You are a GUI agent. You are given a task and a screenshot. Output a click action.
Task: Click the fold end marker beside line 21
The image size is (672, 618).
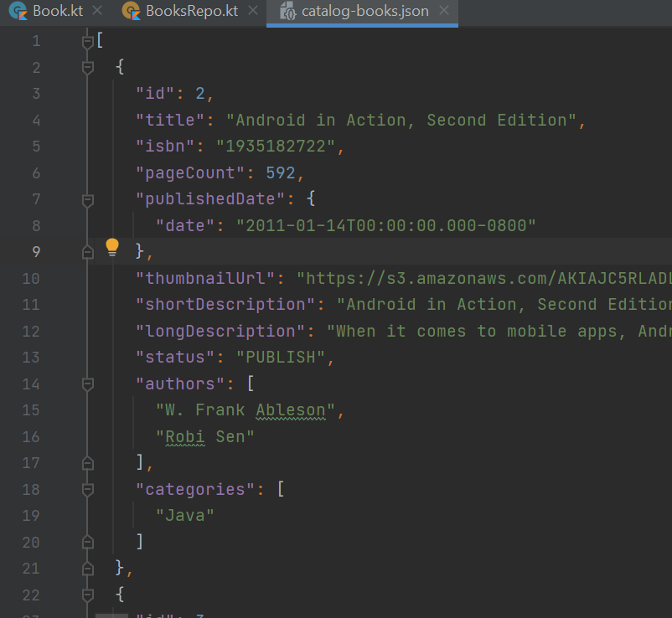coord(87,568)
